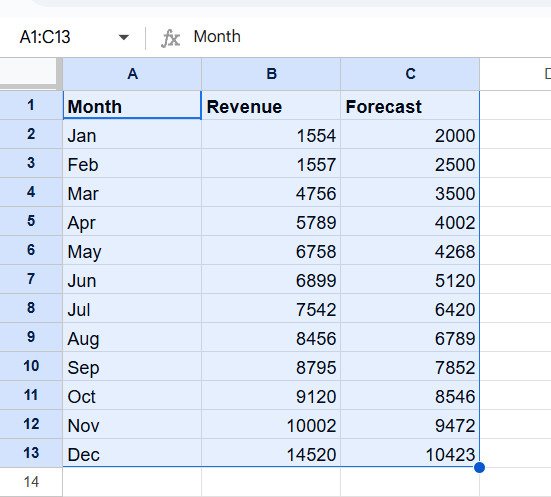Viewport: 551px width, 497px height.
Task: Select row 1 header
Action: 31,105
